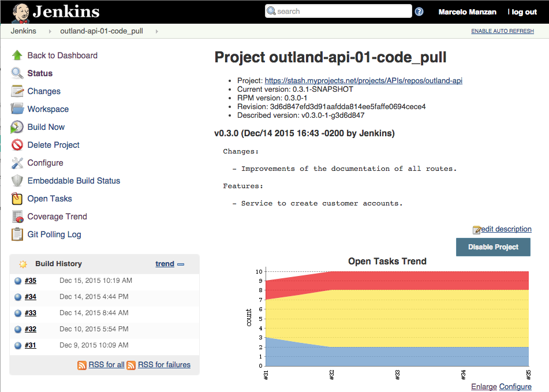Screen dimensions: 549x392
Task: Open the Open Tasks sidebar link
Action: coord(50,199)
